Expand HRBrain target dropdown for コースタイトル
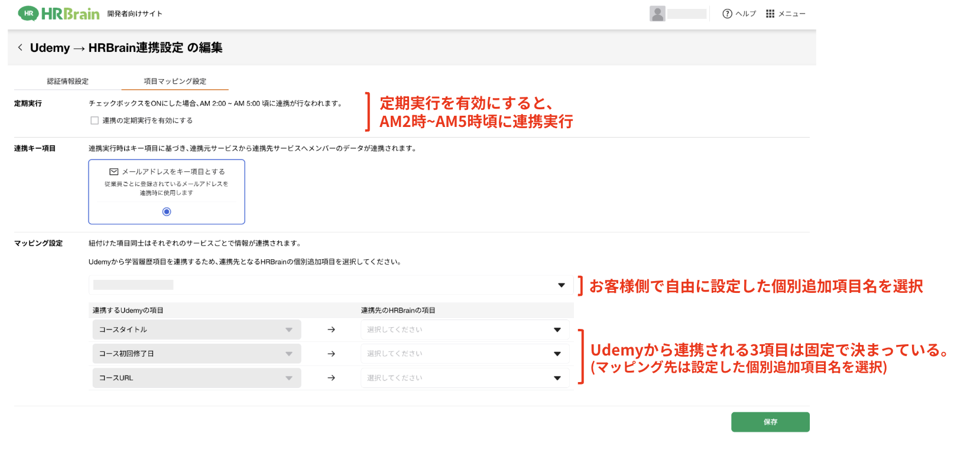The width and height of the screenshot is (980, 450). tap(464, 330)
